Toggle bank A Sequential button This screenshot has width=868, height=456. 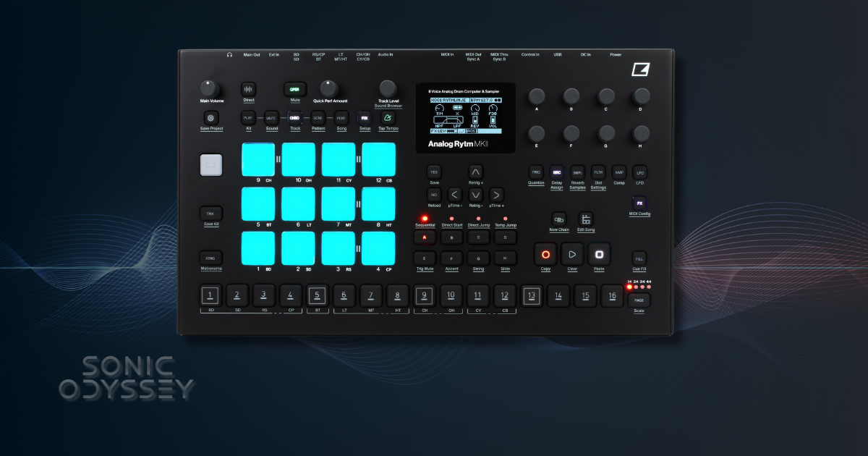[x=425, y=237]
